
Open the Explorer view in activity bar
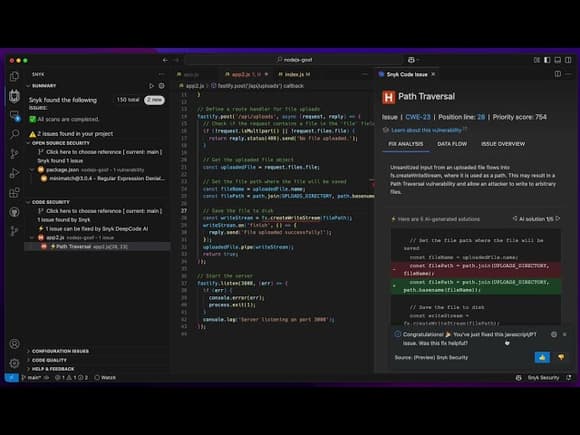point(14,76)
